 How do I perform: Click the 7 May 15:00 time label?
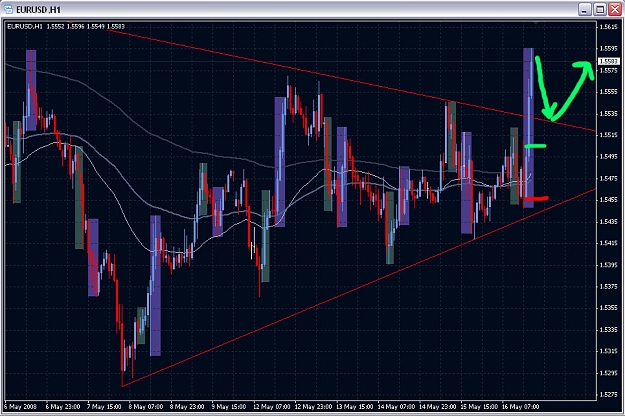104,407
